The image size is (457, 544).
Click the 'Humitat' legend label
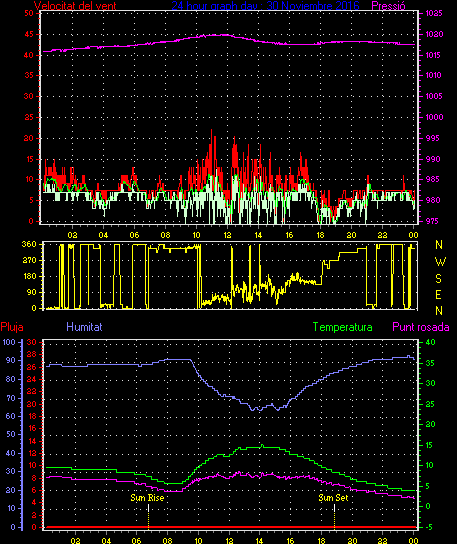[84, 327]
